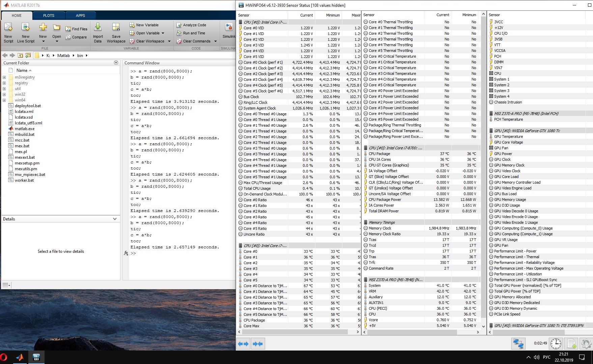Image resolution: width=593 pixels, height=364 pixels.
Task: Select the CPU Package Power sensor row
Action: (x=421, y=200)
